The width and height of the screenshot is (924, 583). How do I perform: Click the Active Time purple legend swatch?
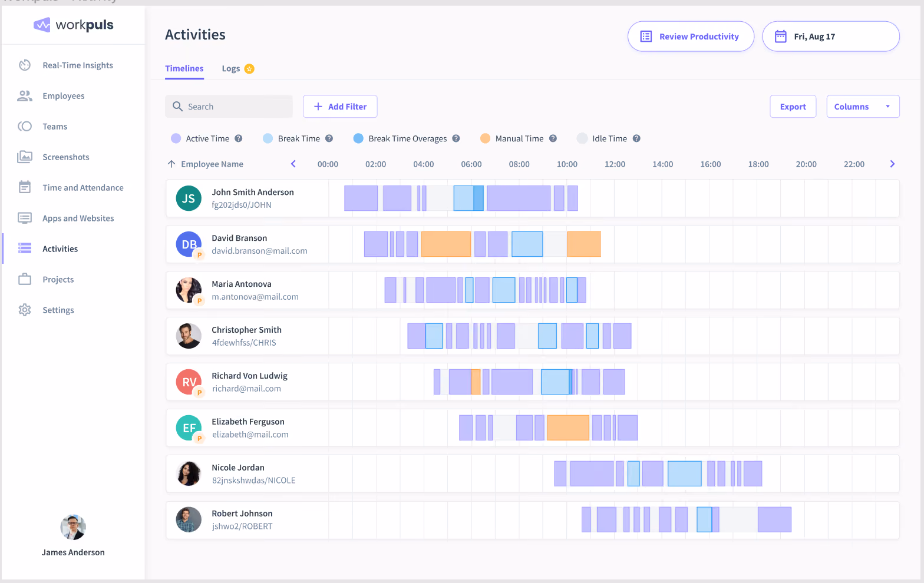176,138
